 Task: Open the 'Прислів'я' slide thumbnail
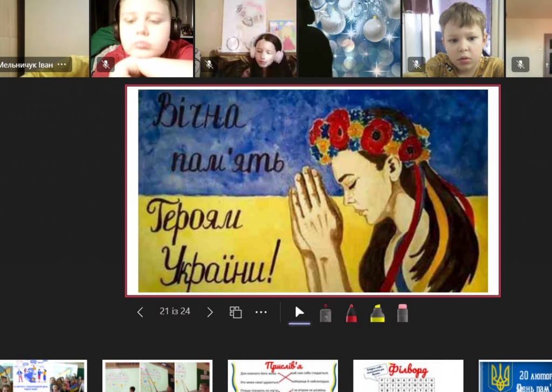coord(283,376)
